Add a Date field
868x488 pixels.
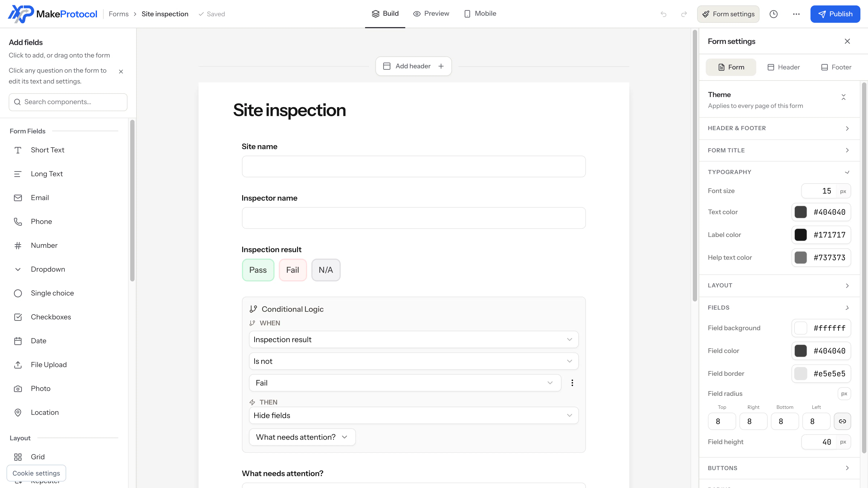click(64, 341)
